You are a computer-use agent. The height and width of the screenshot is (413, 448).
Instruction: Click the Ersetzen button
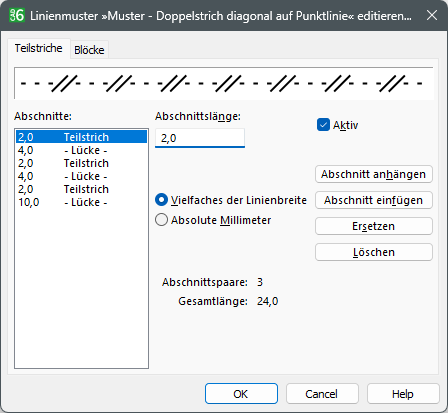[374, 226]
